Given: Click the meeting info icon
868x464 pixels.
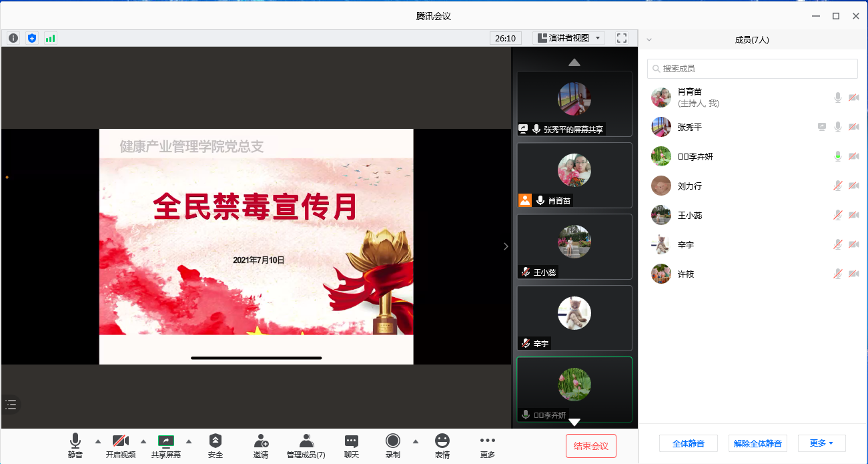Looking at the screenshot, I should pyautogui.click(x=13, y=38).
